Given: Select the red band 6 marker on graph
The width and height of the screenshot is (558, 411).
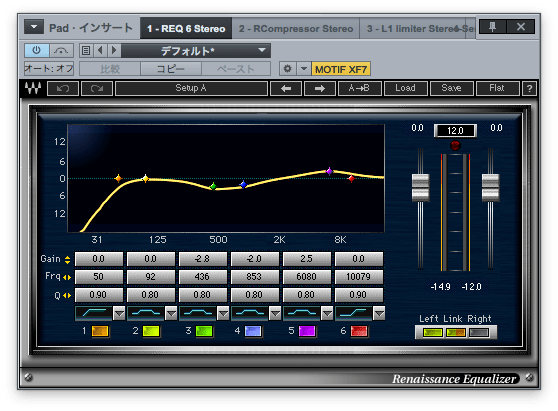Looking at the screenshot, I should (352, 179).
